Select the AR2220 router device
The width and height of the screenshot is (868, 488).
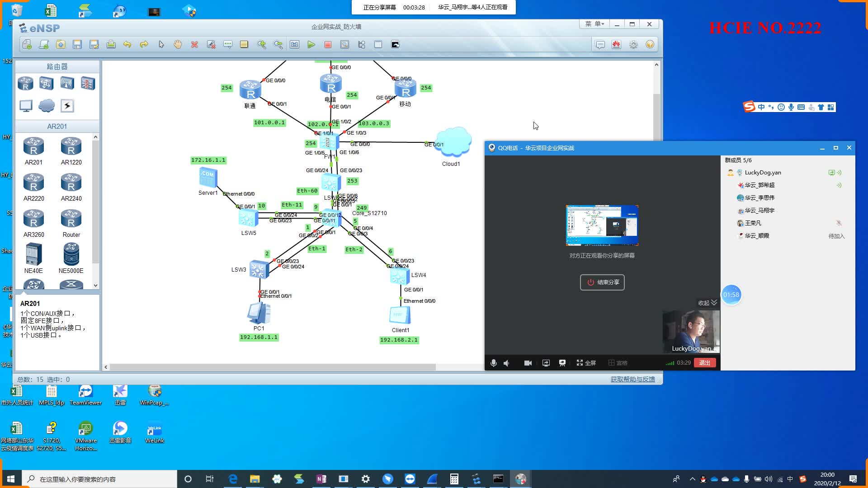(x=33, y=187)
